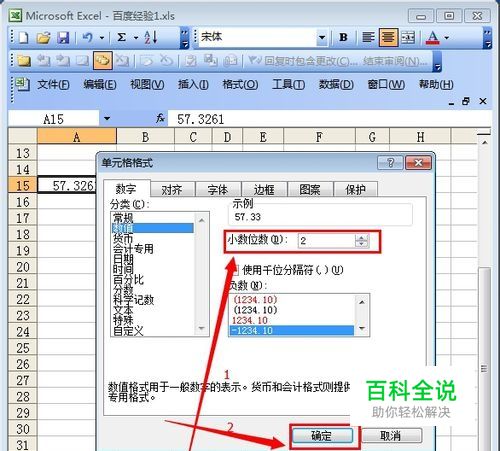
Task: Sort ascending with the A-Z icon
Action: [151, 37]
